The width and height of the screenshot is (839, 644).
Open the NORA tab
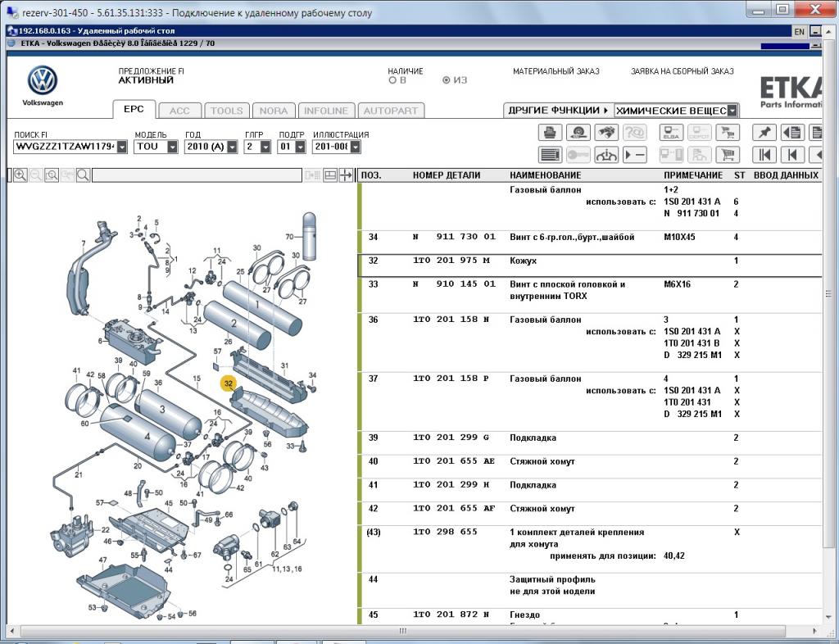coord(274,111)
